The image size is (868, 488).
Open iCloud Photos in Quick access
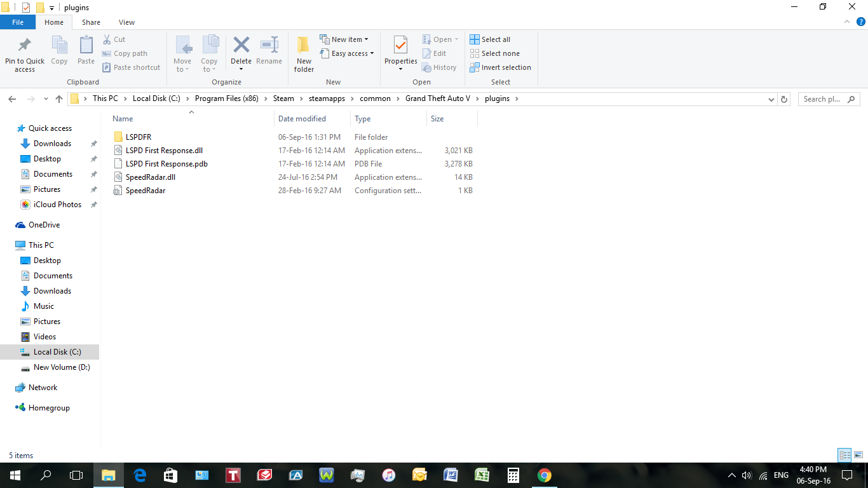coord(57,205)
